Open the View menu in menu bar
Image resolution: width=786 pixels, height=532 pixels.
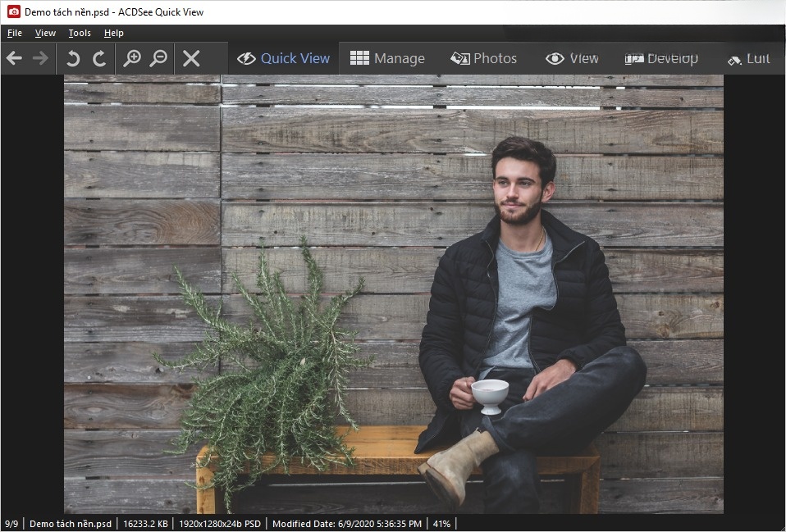(x=45, y=33)
